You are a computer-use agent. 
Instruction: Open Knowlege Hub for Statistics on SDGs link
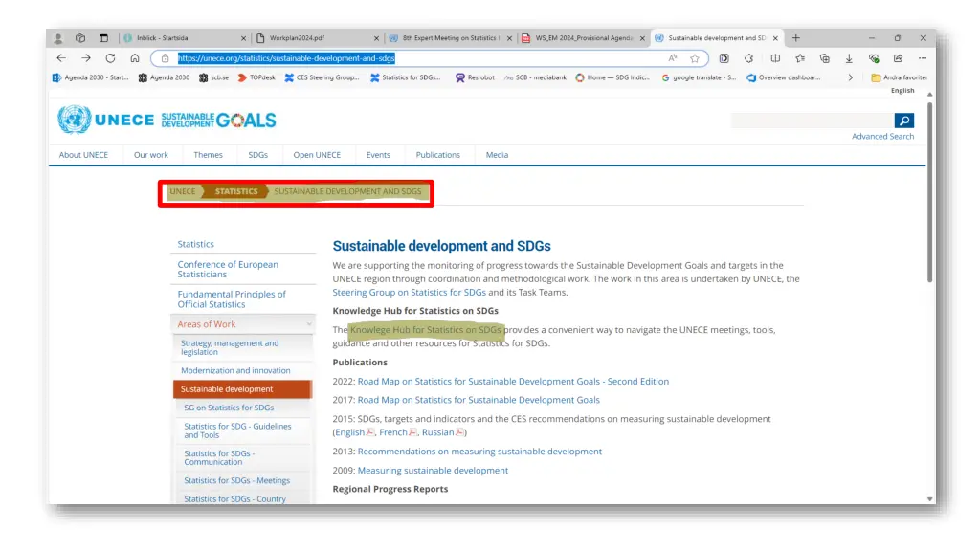pos(426,330)
